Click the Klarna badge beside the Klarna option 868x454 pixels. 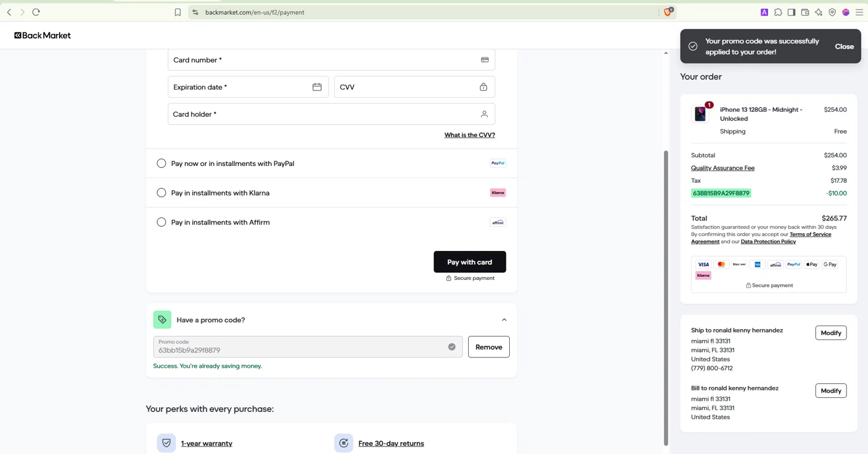pos(498,193)
